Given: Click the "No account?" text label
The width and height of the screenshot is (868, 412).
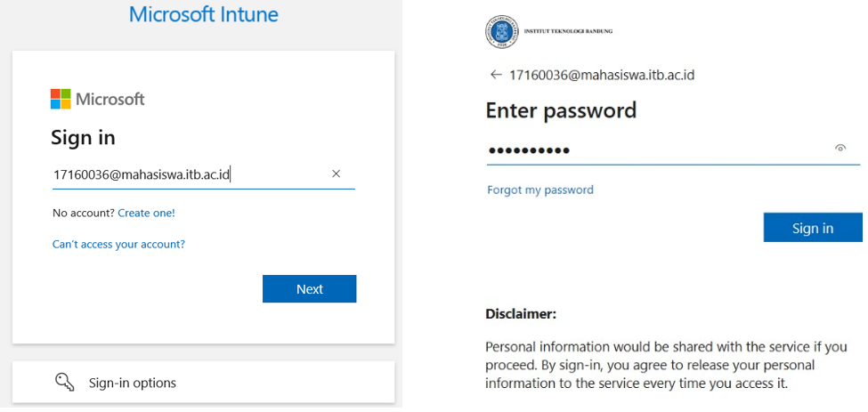Looking at the screenshot, I should pyautogui.click(x=83, y=213).
